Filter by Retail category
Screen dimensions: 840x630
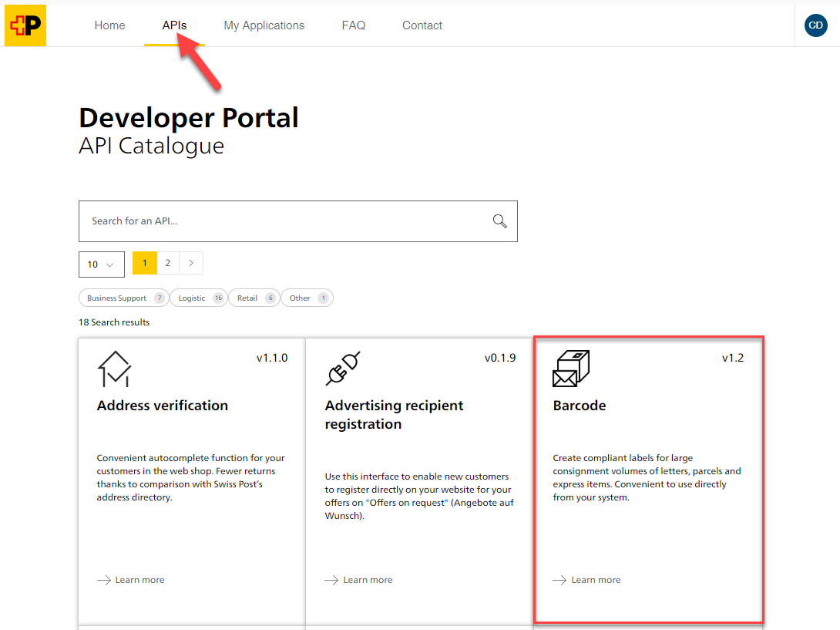click(254, 298)
